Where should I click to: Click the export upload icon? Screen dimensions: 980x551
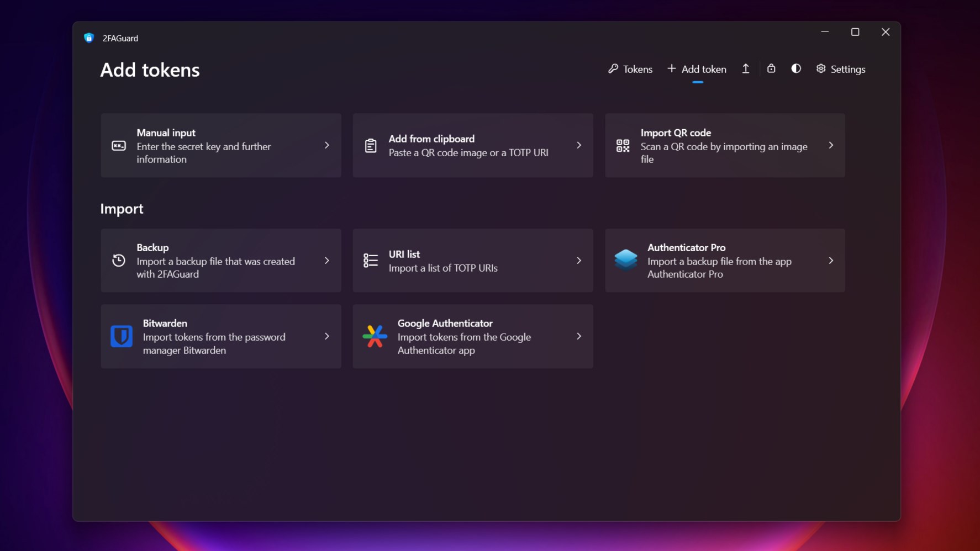(745, 68)
